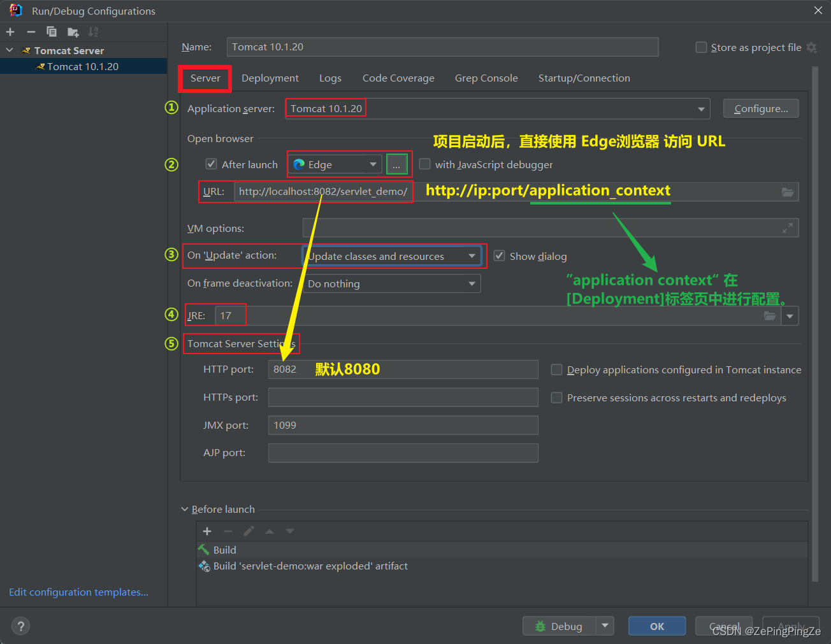This screenshot has width=831, height=644.
Task: Open help with question mark icon
Action: [x=20, y=626]
